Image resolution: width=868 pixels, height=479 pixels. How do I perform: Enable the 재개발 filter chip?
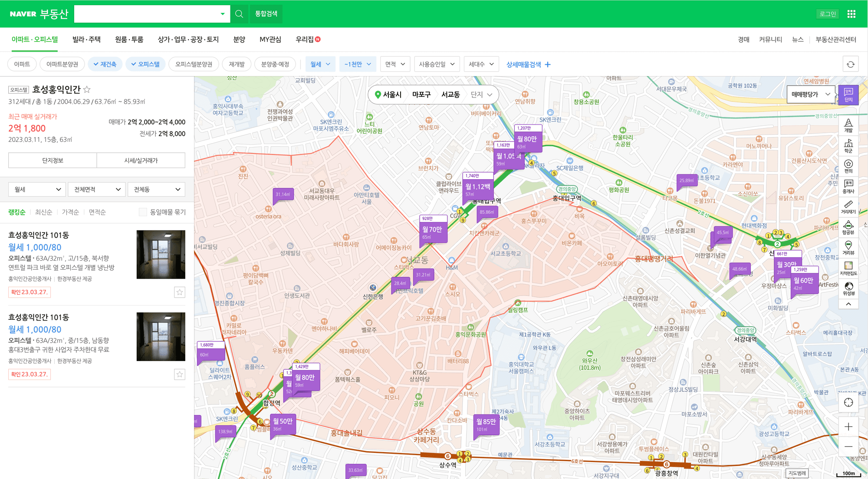(x=237, y=64)
